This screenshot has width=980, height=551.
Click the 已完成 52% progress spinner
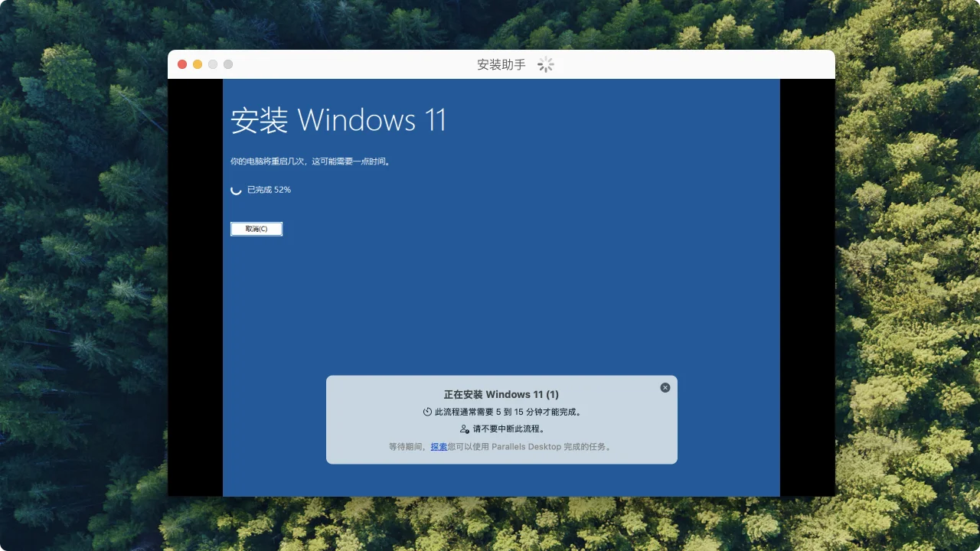(x=236, y=190)
